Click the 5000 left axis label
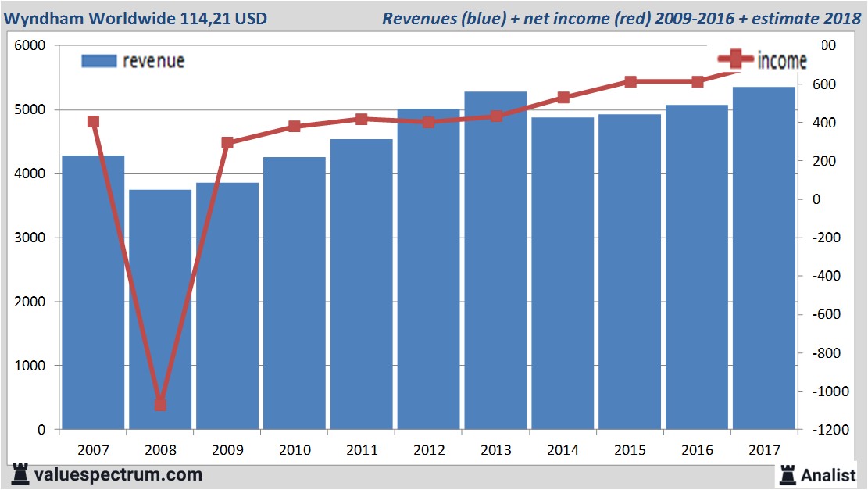This screenshot has height=490, width=868. (x=30, y=109)
